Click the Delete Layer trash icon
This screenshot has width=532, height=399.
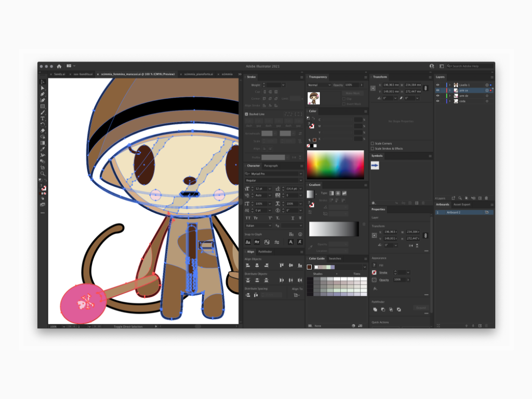point(486,198)
